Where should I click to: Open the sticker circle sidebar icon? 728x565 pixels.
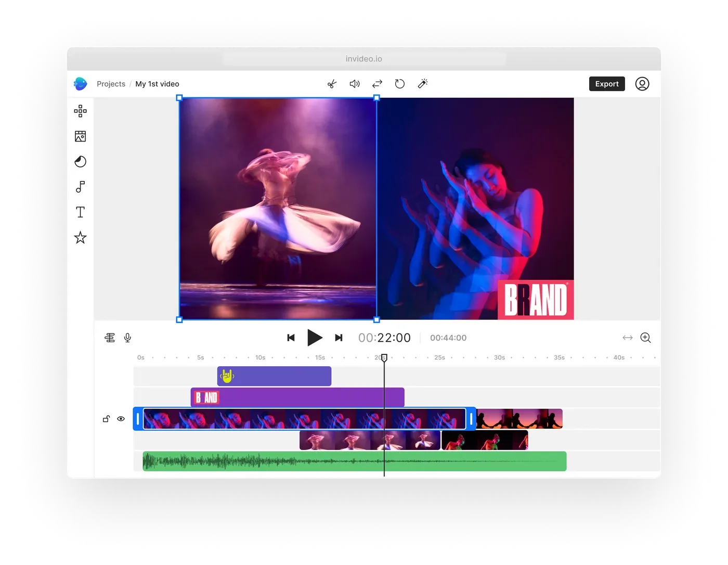tap(80, 162)
